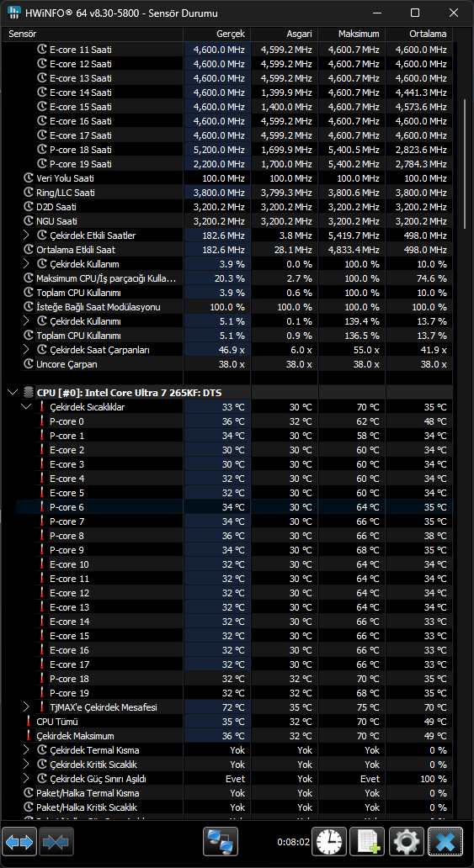Click the CPU chip icon of the DTS section
The width and height of the screenshot is (474, 868).
coord(29,393)
